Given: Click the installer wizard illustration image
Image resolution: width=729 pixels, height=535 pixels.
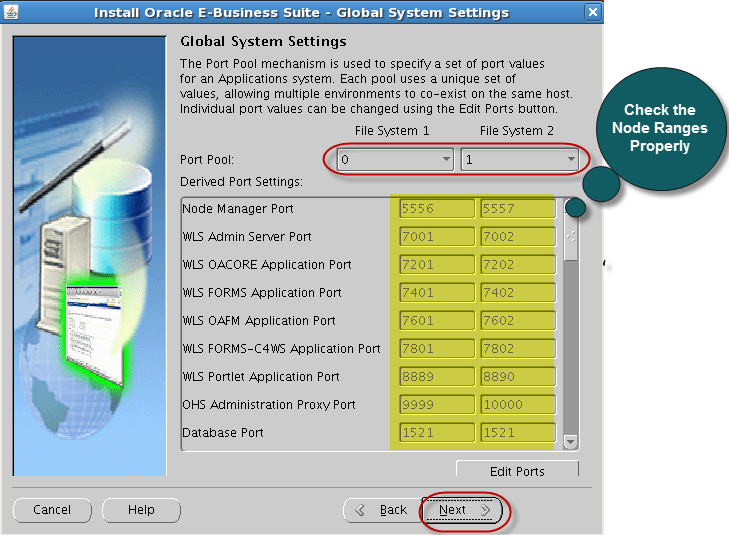Looking at the screenshot, I should point(89,255).
